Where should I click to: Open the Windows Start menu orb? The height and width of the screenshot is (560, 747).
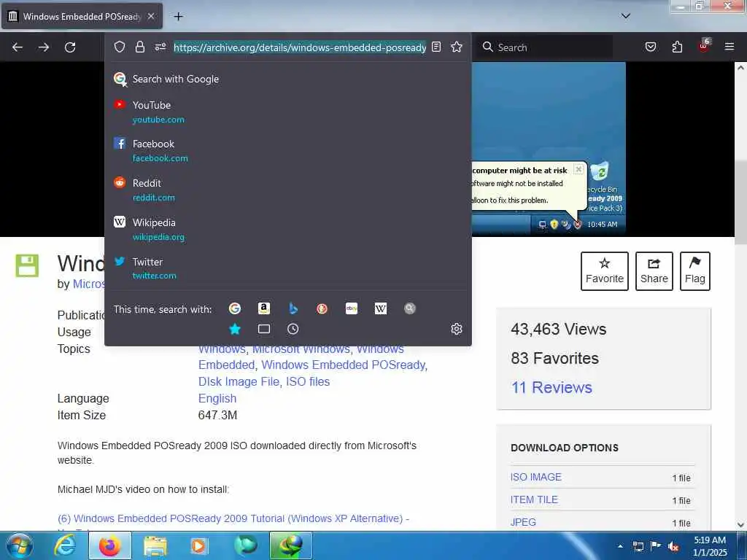[x=20, y=545]
